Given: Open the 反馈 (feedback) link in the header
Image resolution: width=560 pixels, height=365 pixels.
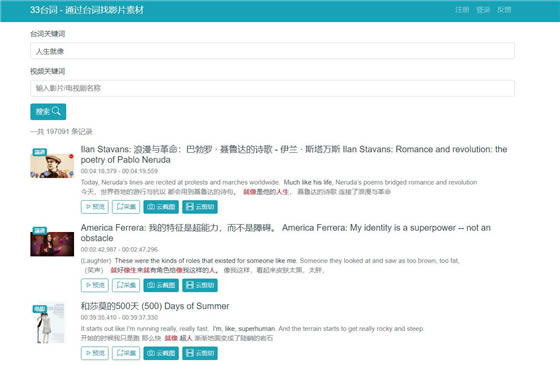Looking at the screenshot, I should pyautogui.click(x=504, y=10).
